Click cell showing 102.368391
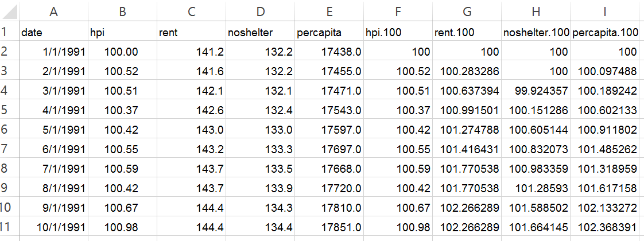This screenshot has height=241, width=644. (604, 226)
